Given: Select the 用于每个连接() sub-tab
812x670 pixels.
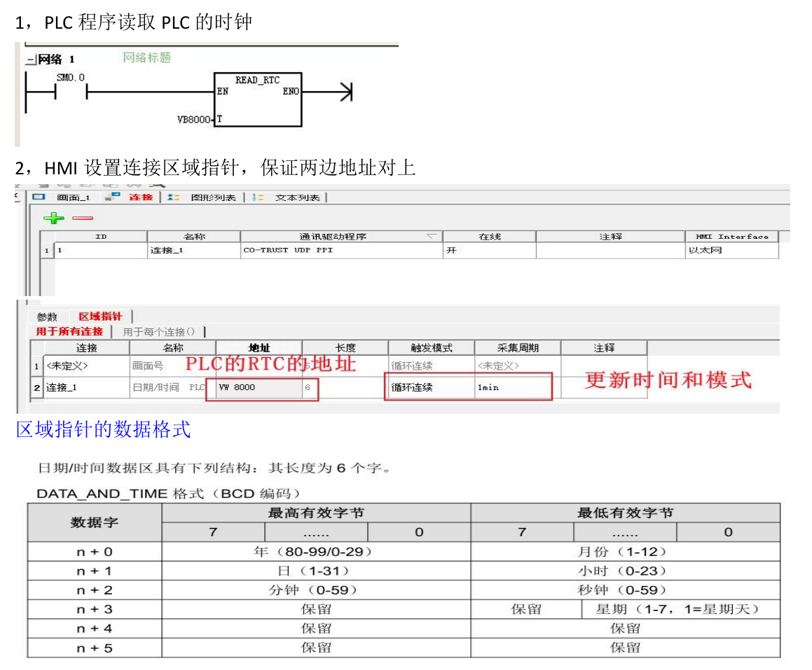Looking at the screenshot, I should (x=159, y=332).
